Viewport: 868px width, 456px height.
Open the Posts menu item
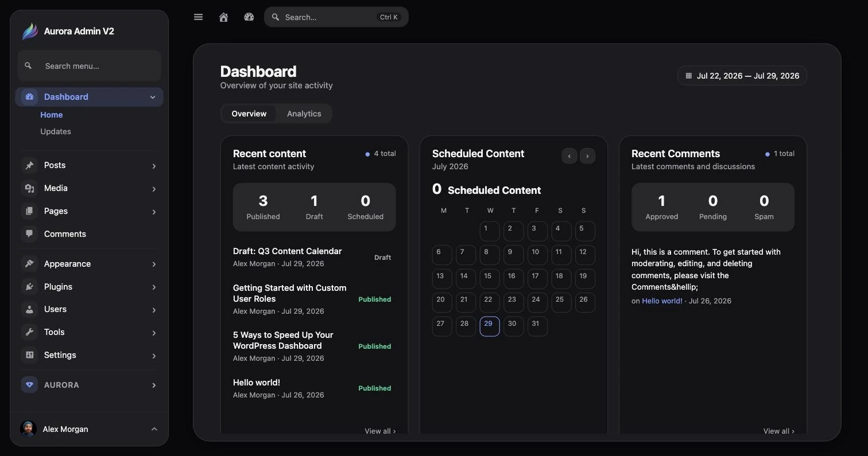pos(90,165)
